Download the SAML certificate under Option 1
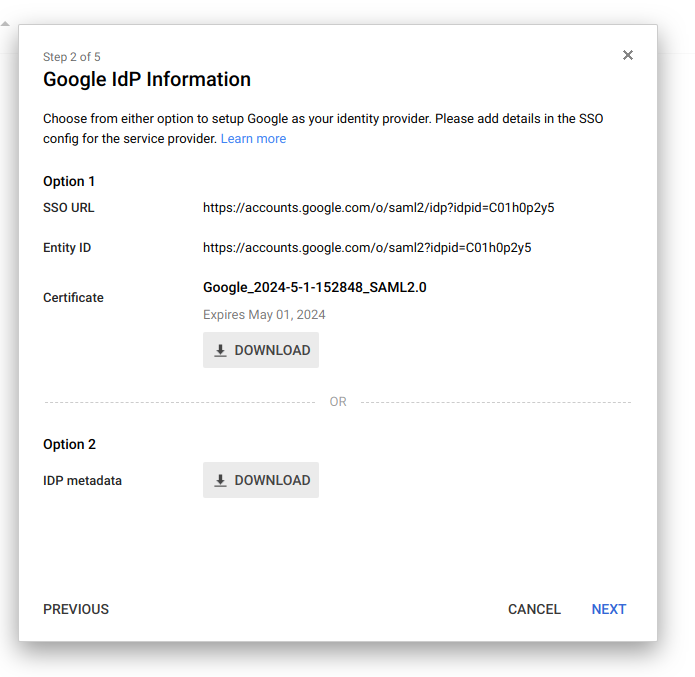Image resolution: width=695 pixels, height=677 pixels. pyautogui.click(x=261, y=350)
